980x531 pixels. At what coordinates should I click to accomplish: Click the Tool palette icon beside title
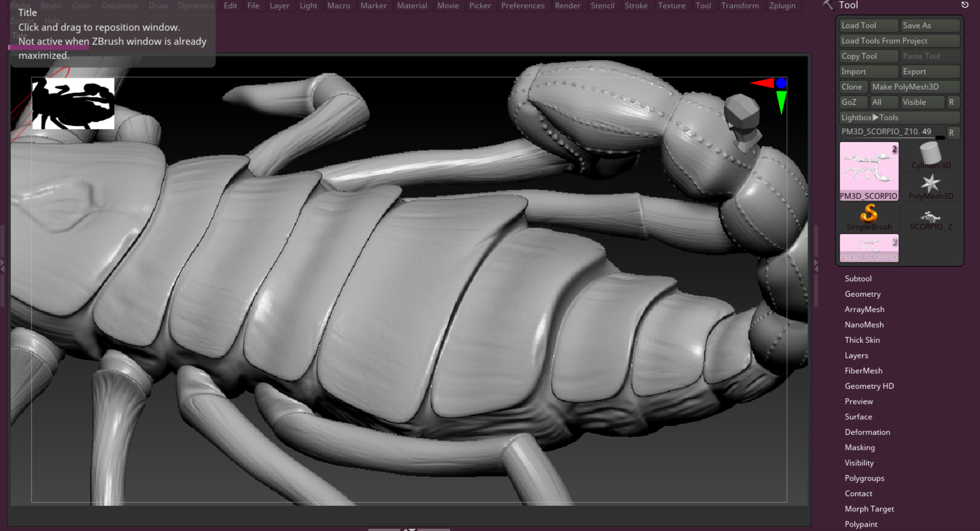point(828,5)
